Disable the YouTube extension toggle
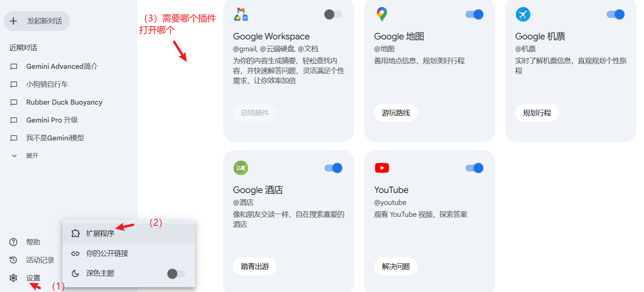The width and height of the screenshot is (644, 292). [474, 168]
